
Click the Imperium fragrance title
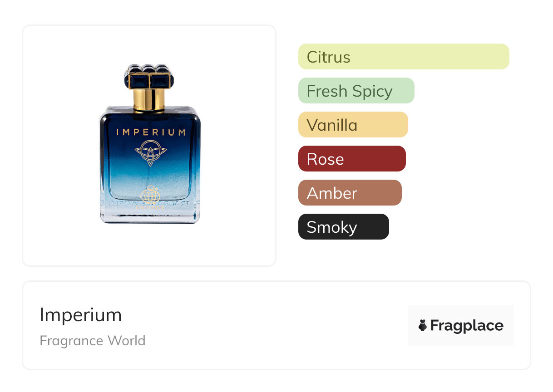(x=81, y=315)
